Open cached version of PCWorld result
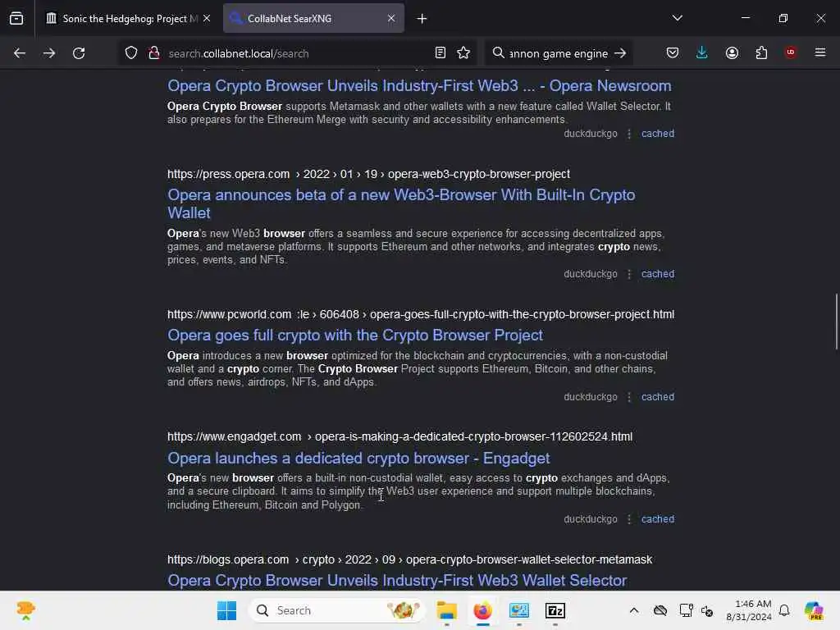The image size is (840, 630). 657,397
